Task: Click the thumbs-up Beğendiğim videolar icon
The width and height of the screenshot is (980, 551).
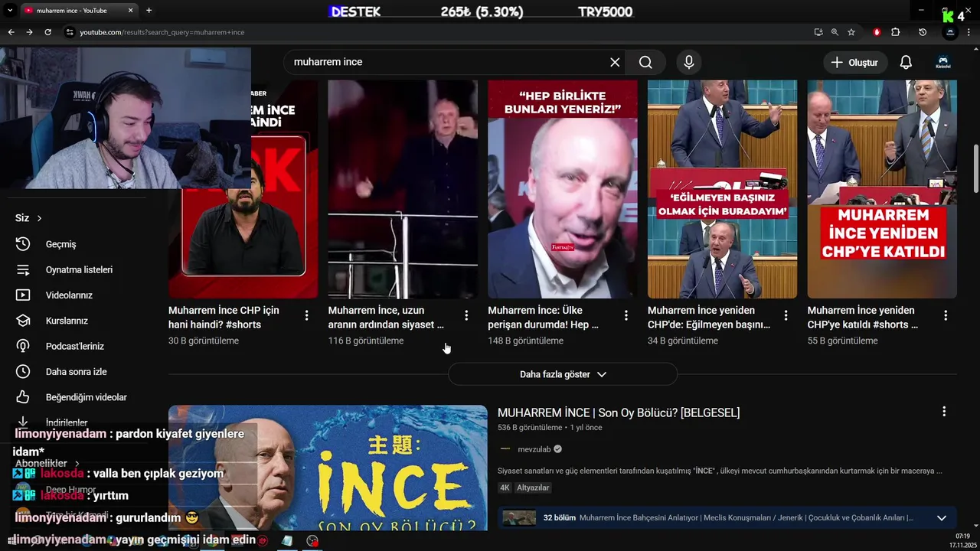Action: 23,397
